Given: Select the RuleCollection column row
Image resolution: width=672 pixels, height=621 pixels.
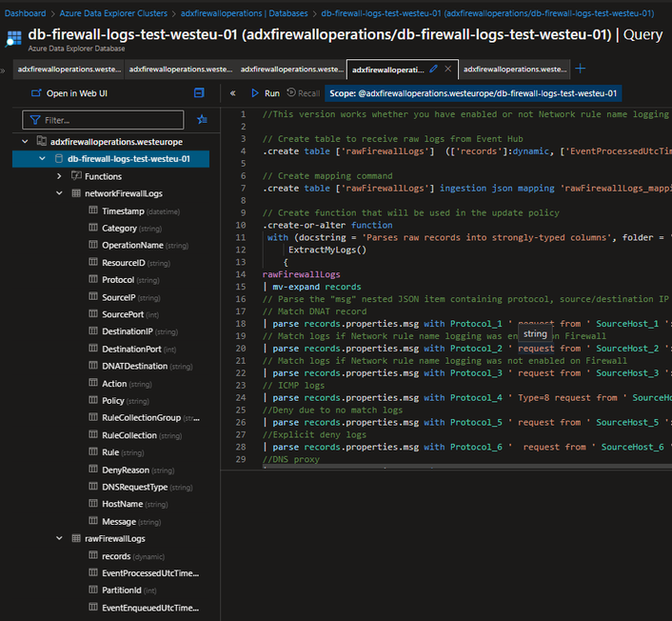Looking at the screenshot, I should tap(135, 435).
